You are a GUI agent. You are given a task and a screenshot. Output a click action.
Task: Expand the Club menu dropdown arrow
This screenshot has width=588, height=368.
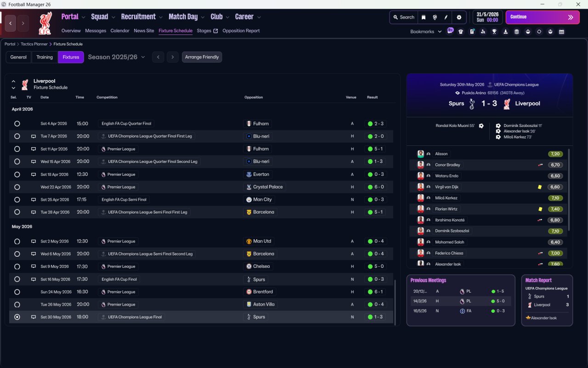pyautogui.click(x=227, y=17)
